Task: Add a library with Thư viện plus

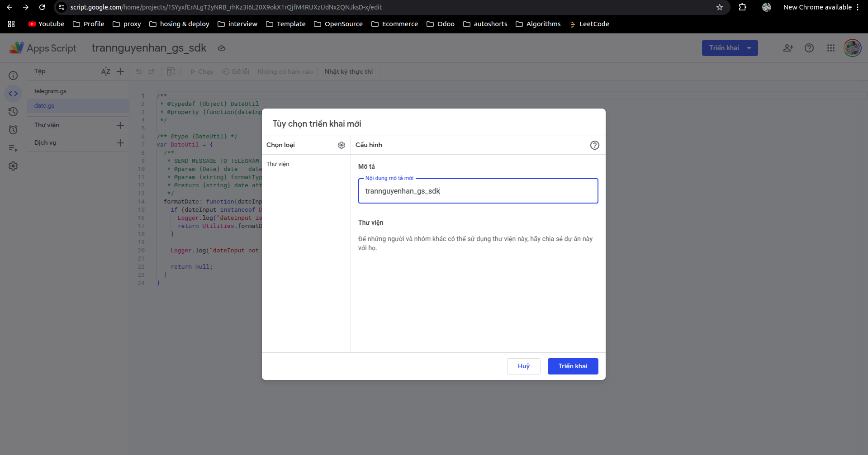Action: tap(120, 125)
